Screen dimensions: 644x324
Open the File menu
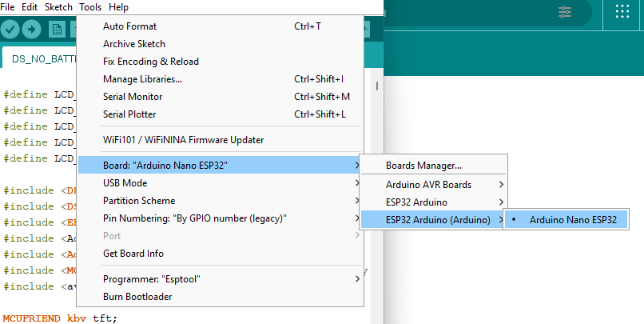click(7, 7)
